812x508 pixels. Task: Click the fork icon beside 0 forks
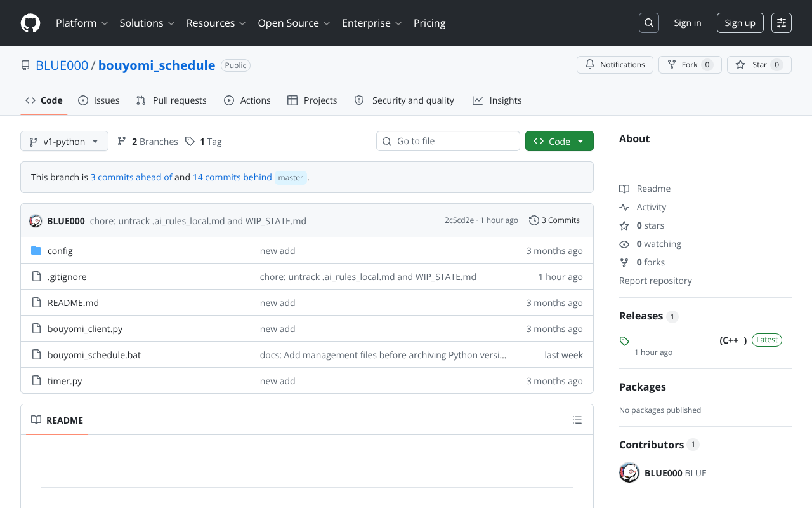[624, 262]
